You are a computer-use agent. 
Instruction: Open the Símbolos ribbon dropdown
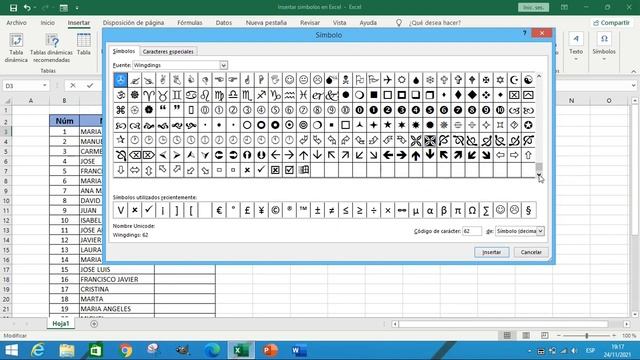[x=604, y=47]
